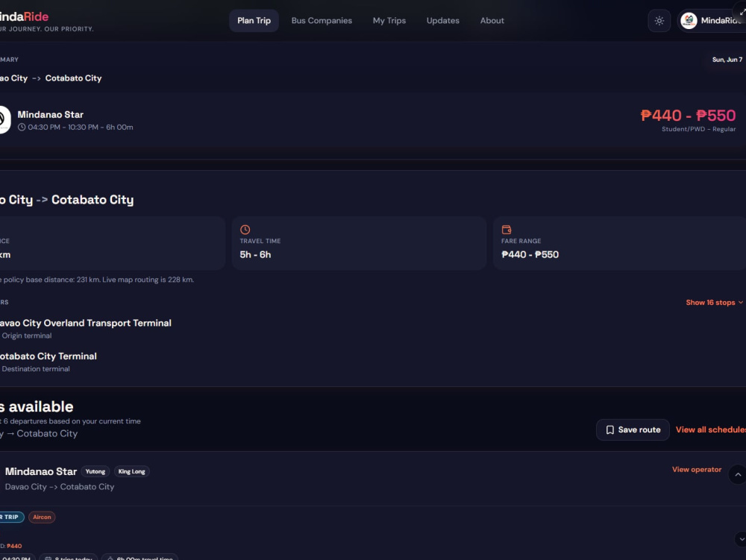
Task: Click Mindanao Star heading in schedule card
Action: point(41,471)
